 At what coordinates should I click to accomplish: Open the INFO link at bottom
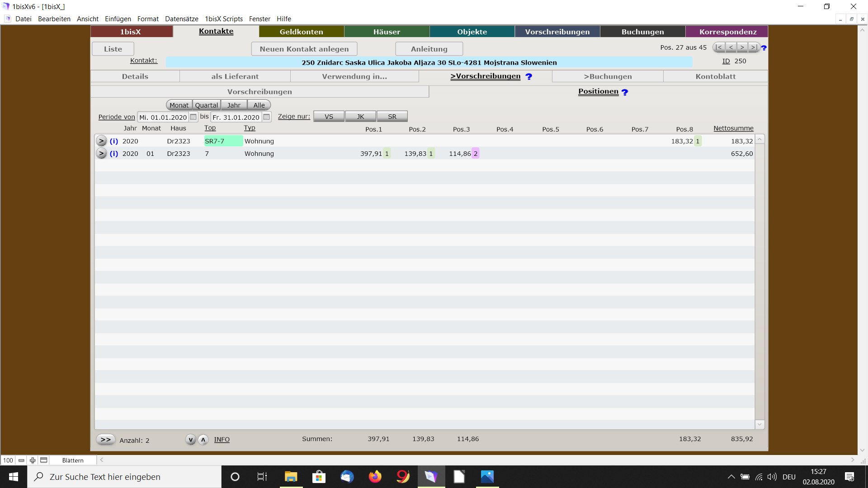[222, 440]
